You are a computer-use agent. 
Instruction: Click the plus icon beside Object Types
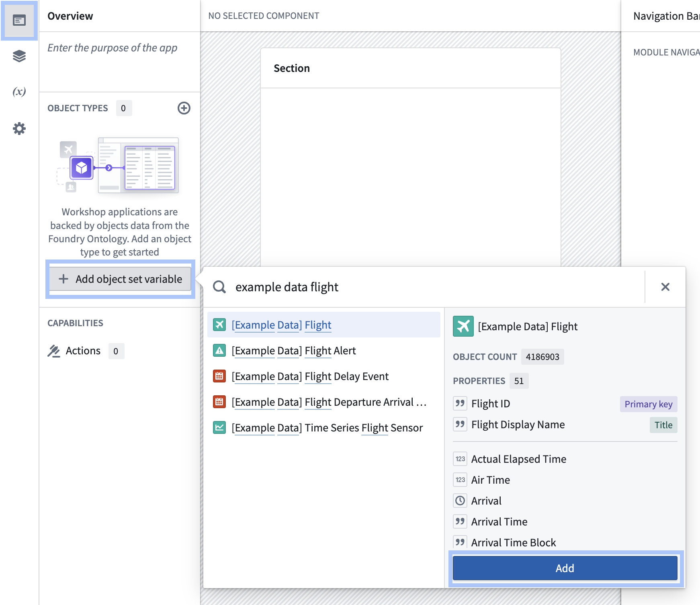184,108
